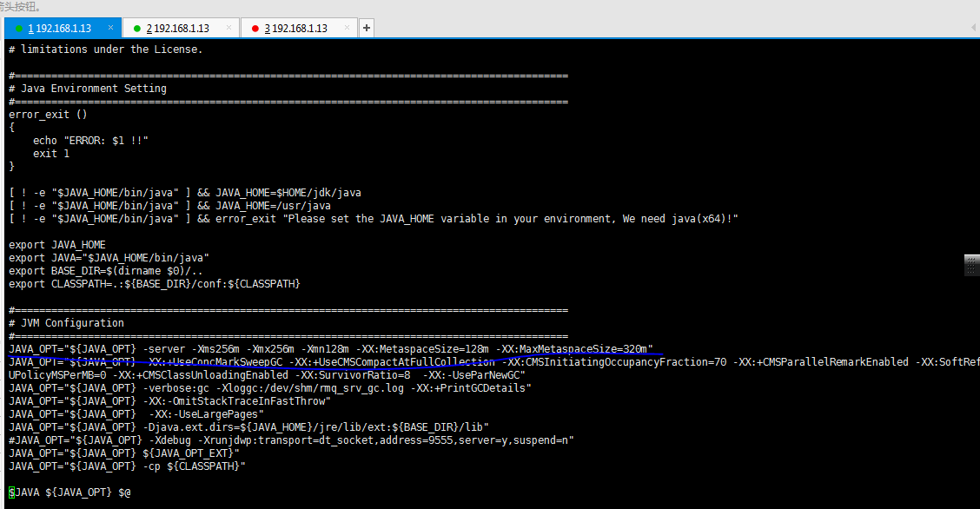This screenshot has height=509, width=980.
Task: Click the 'export JAVA="$JAVA_HOME/bin/java"' line
Action: [109, 258]
